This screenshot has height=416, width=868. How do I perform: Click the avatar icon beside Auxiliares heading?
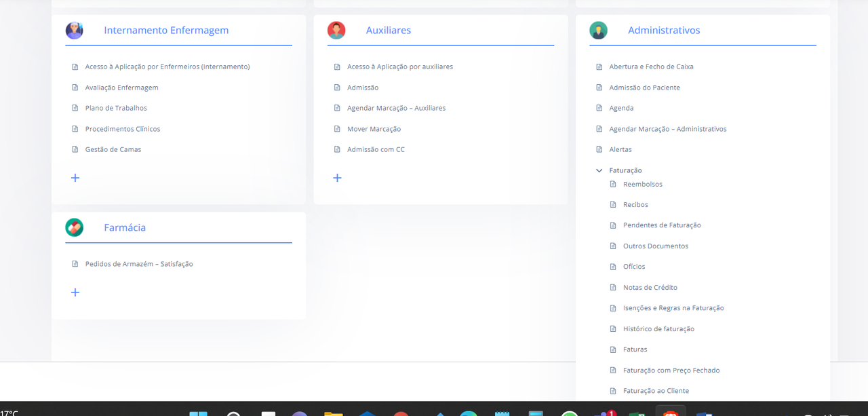pos(336,31)
